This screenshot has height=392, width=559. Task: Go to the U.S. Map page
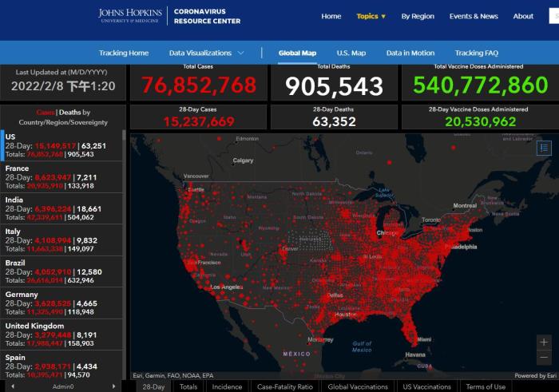pos(351,53)
